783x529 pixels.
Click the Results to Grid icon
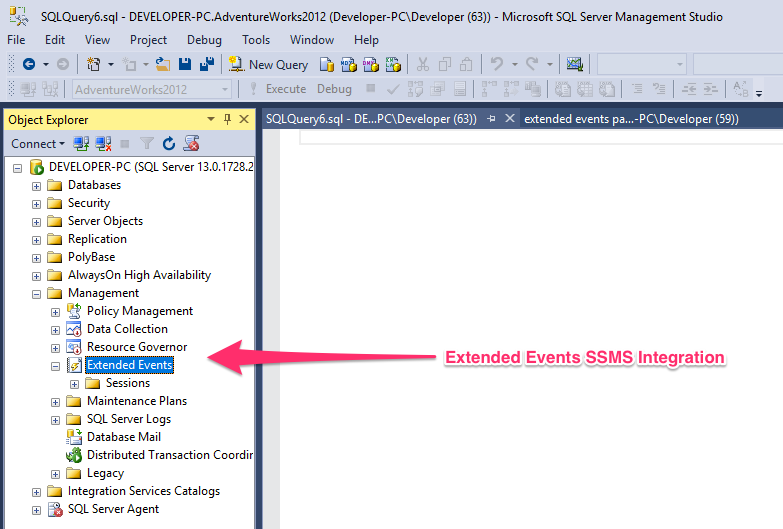[x=584, y=89]
